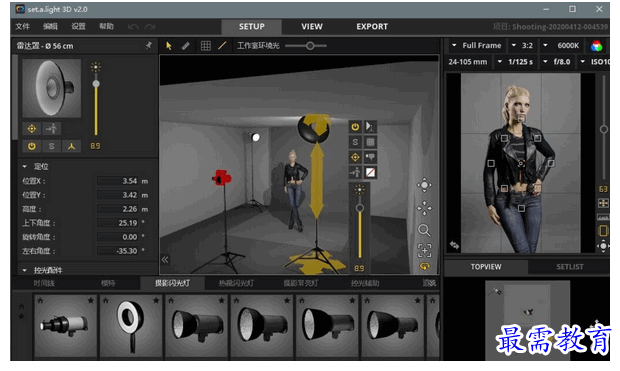Open the RGB color wheel icon
Screen dimensions: 620x371
tap(596, 46)
